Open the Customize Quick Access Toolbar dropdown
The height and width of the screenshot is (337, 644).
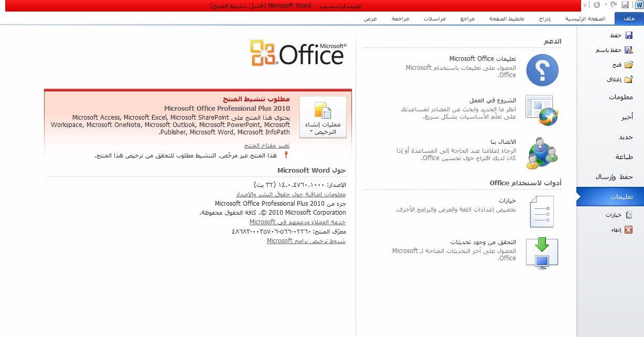pos(585,5)
